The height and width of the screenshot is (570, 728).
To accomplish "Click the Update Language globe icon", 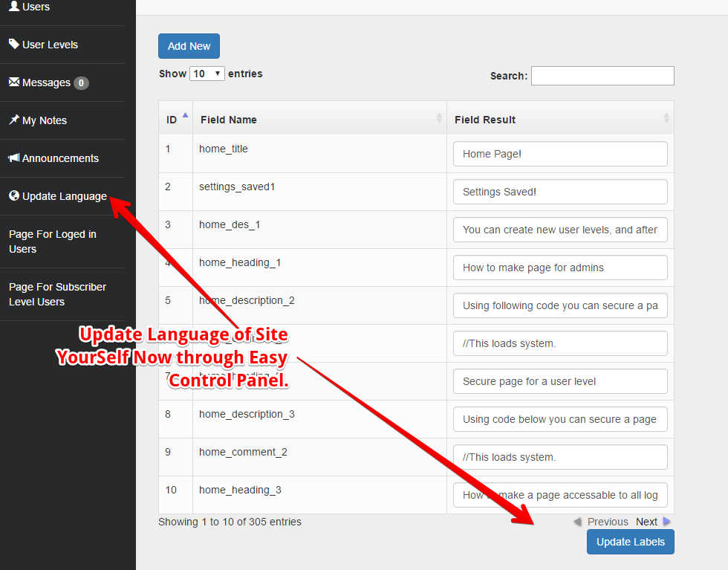I will click(x=14, y=196).
